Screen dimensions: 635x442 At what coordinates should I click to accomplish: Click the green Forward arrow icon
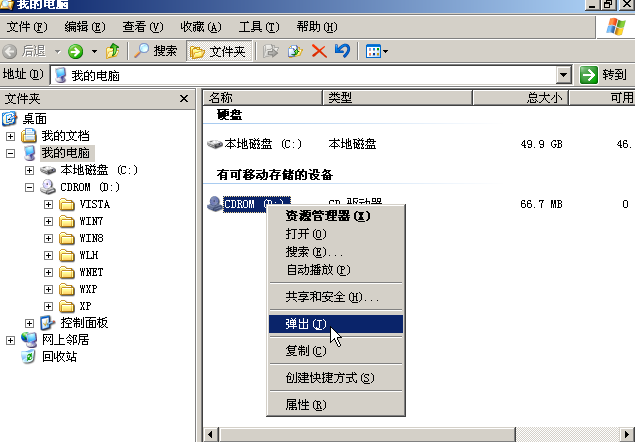pos(75,51)
